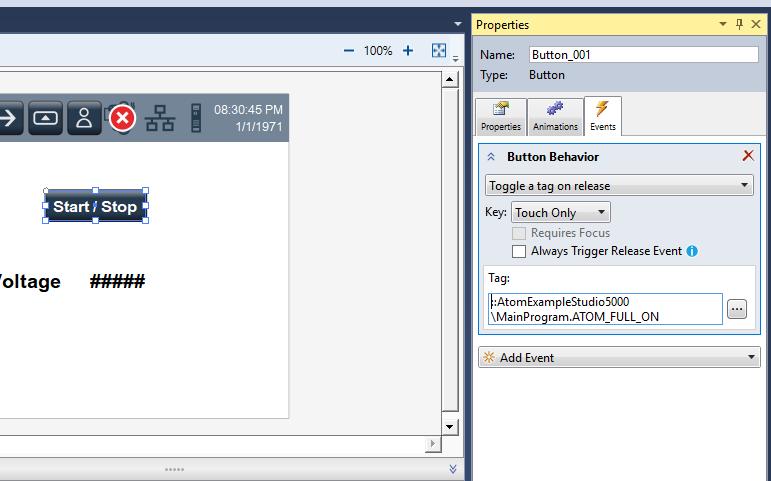771x481 pixels.
Task: Zoom in with the plus icon
Action: (408, 51)
